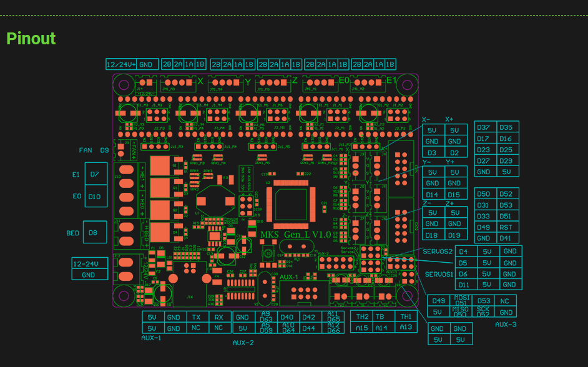Click the MKS Gen_L V1.0 board text
Screen dimensions: 588x367
click(295, 234)
